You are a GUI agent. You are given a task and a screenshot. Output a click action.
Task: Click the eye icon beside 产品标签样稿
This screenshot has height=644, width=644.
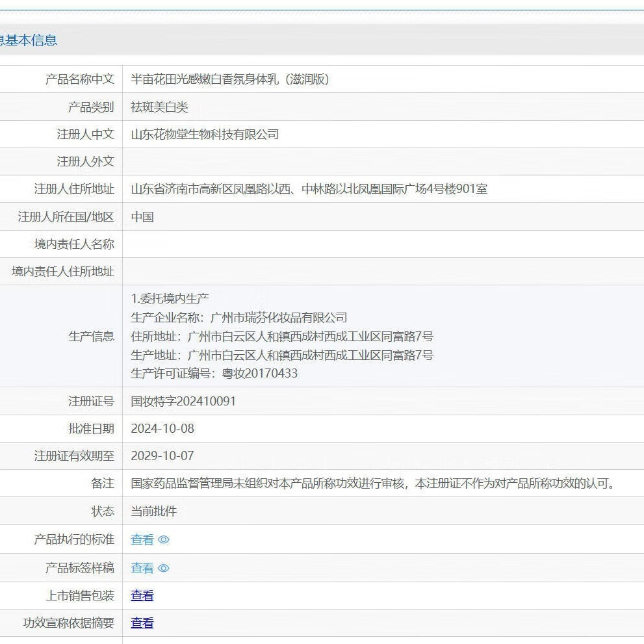[164, 568]
